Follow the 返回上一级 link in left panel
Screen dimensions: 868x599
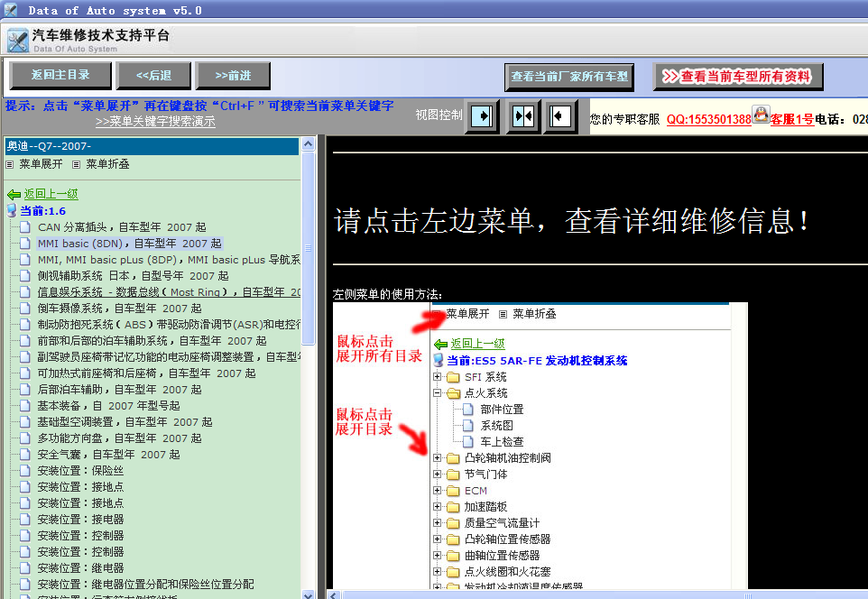[51, 194]
